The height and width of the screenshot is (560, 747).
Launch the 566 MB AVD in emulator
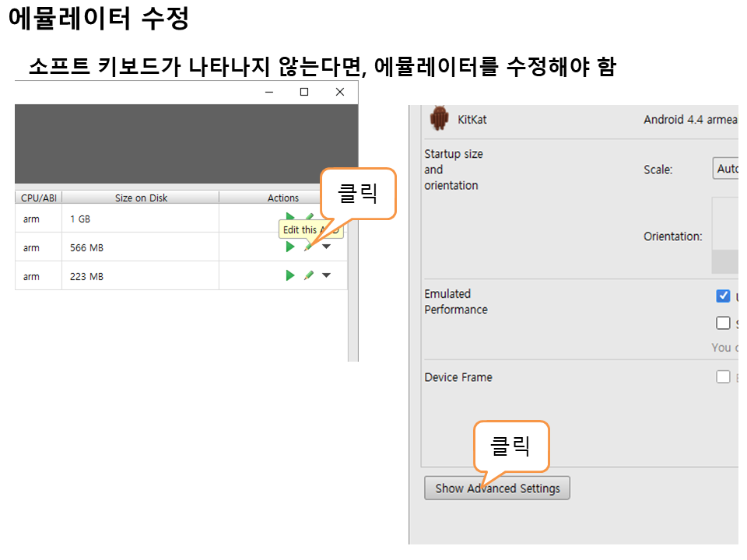pos(290,247)
